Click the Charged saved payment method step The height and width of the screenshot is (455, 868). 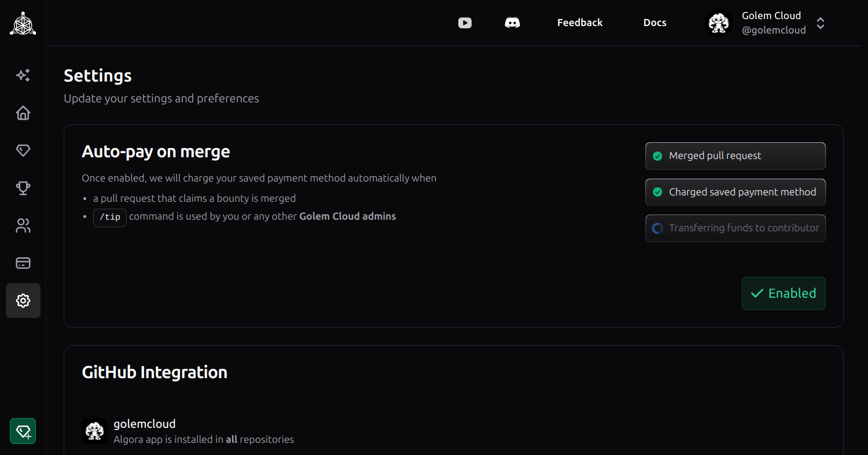point(735,192)
